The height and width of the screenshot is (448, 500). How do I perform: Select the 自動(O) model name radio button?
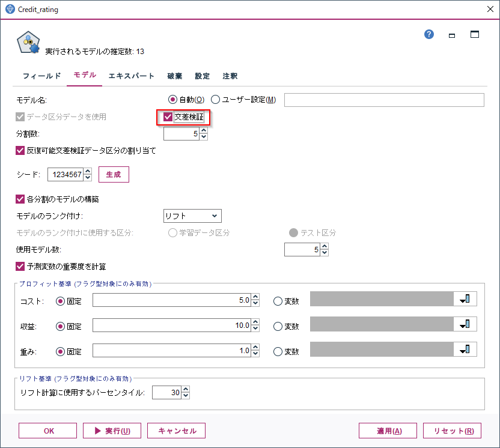click(x=172, y=100)
